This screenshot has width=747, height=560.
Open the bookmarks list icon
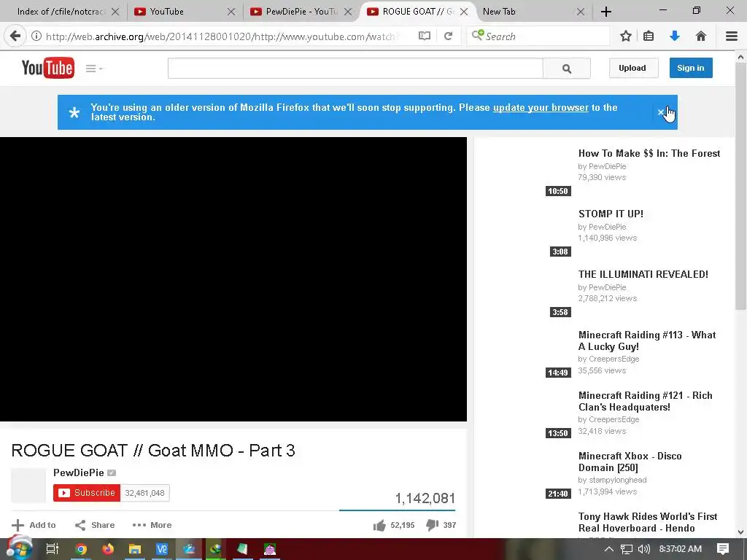click(x=649, y=36)
